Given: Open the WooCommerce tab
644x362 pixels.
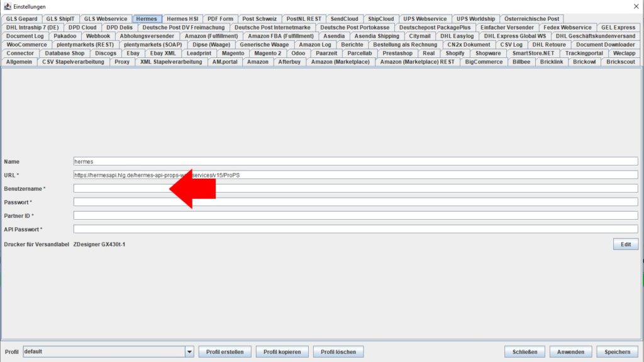Looking at the screenshot, I should click(x=26, y=45).
